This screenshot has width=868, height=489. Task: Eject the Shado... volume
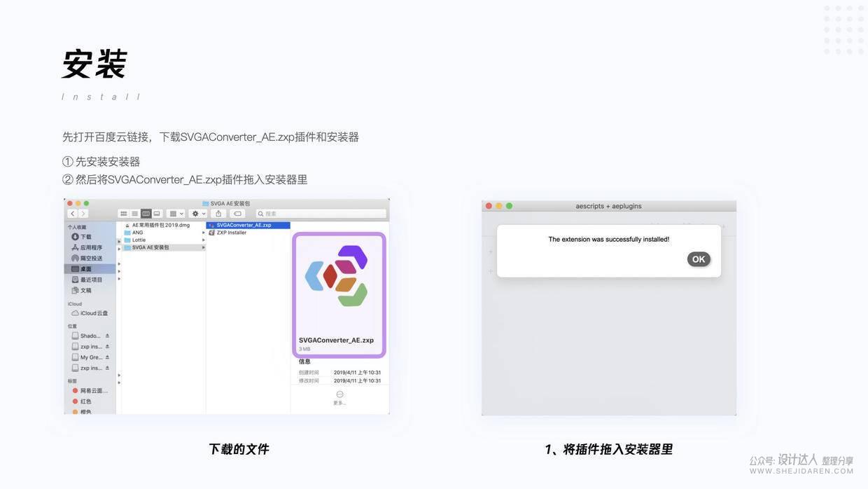click(x=107, y=336)
